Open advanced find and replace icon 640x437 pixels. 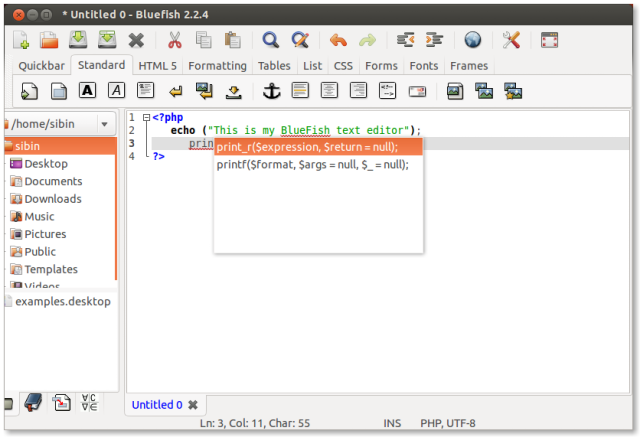pos(300,40)
